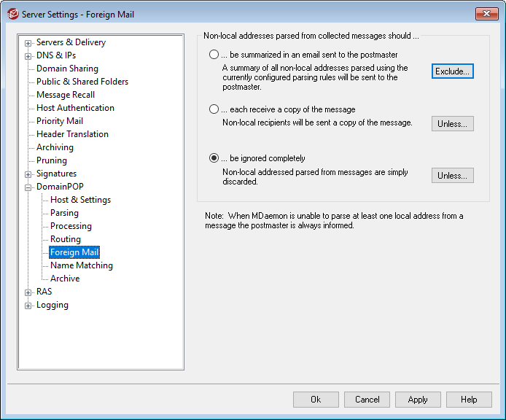The height and width of the screenshot is (420, 506).
Task: Expand the Servers & Delivery tree node
Action: pos(28,43)
